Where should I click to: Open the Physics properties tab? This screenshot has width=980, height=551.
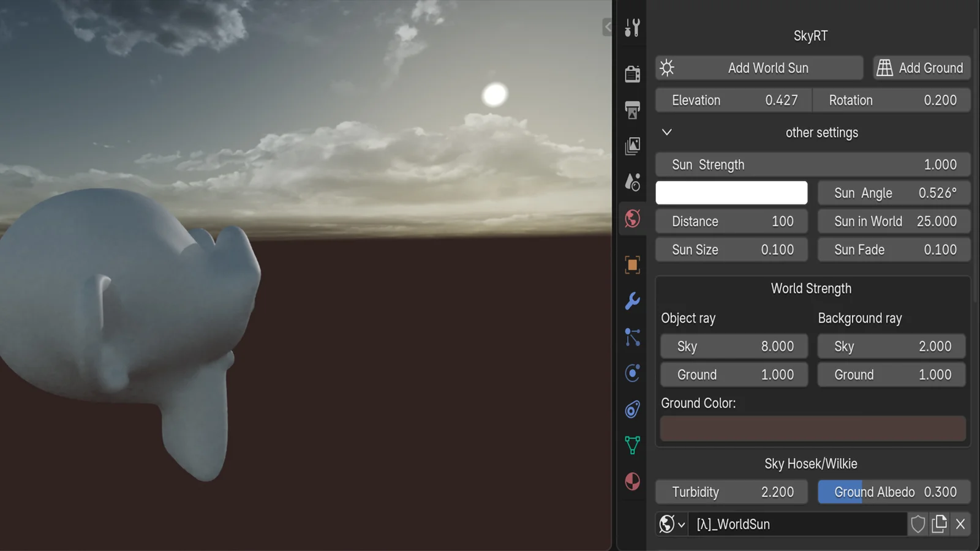click(632, 373)
